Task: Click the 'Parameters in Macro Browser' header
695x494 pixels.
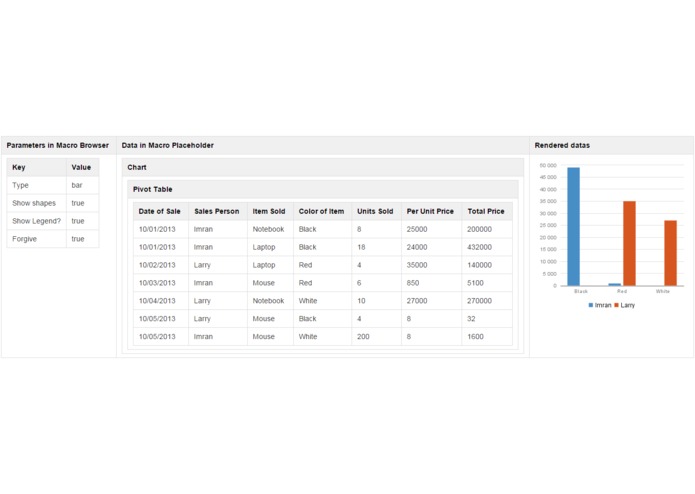Action: 58,145
